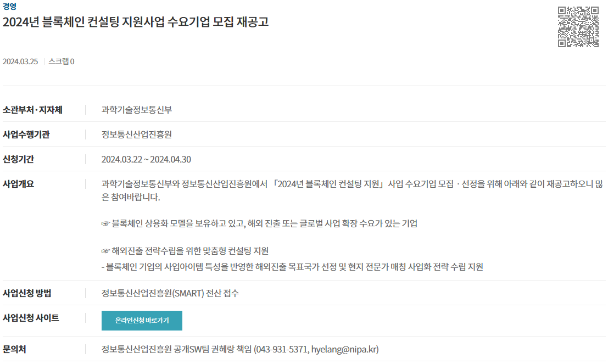The height and width of the screenshot is (364, 608).
Task: Click the application period 2024.03.22 ~ 2024.04.30
Action: (x=146, y=159)
